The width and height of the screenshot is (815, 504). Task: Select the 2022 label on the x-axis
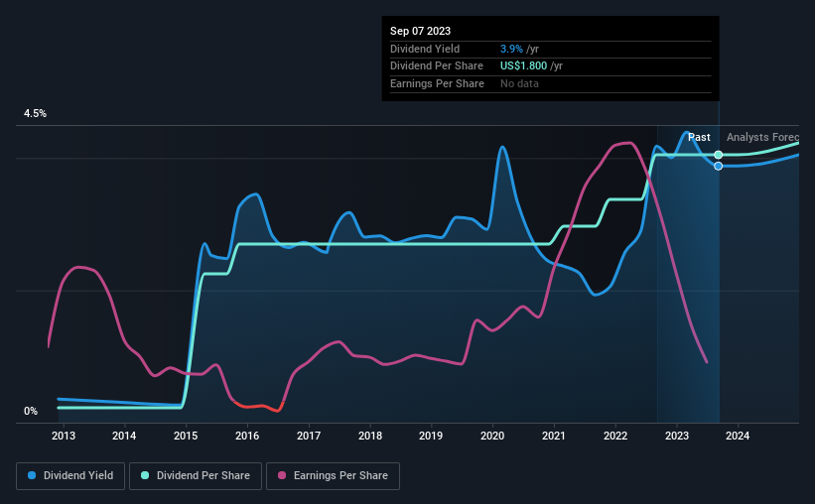click(615, 436)
